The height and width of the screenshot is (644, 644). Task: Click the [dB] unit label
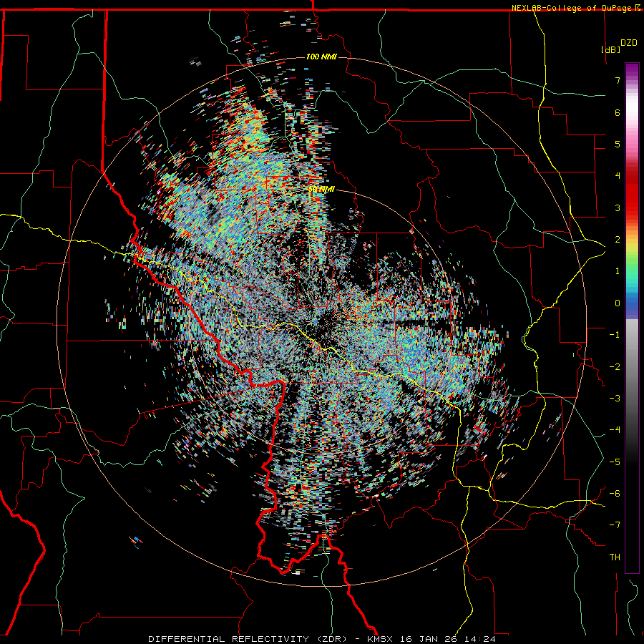(x=610, y=49)
